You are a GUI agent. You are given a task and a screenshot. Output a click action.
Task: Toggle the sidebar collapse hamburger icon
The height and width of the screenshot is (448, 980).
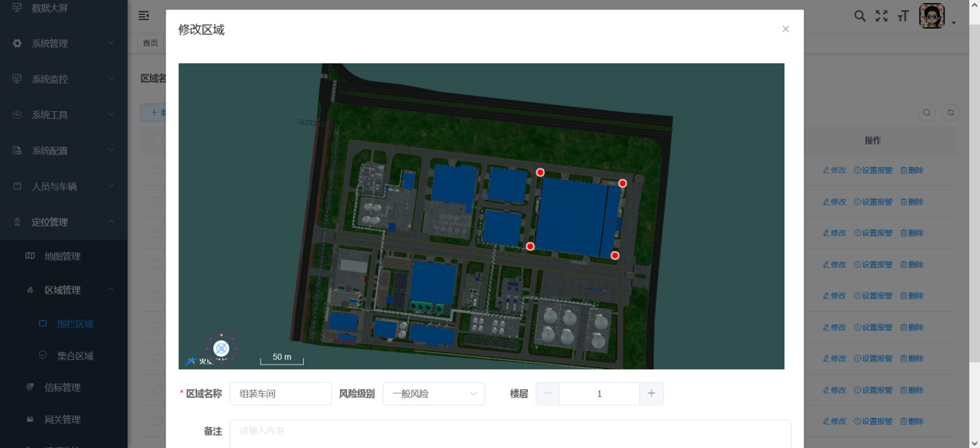144,15
